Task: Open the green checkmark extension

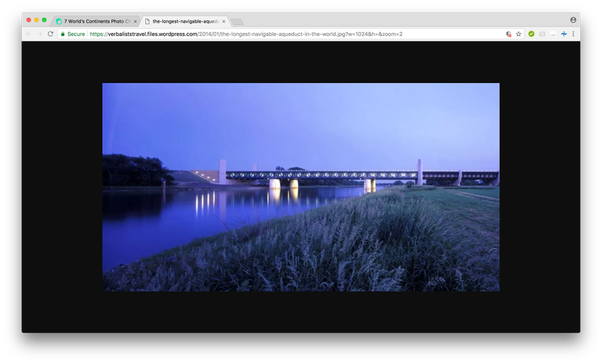Action: [x=531, y=34]
